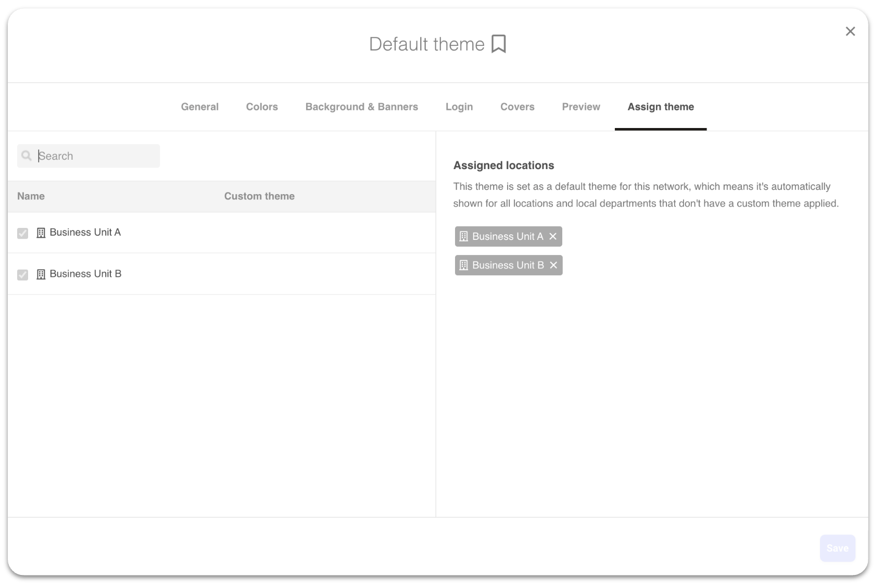Screen dimensions: 883x588
Task: Click building icon inside Business Unit B chip
Action: 463,265
